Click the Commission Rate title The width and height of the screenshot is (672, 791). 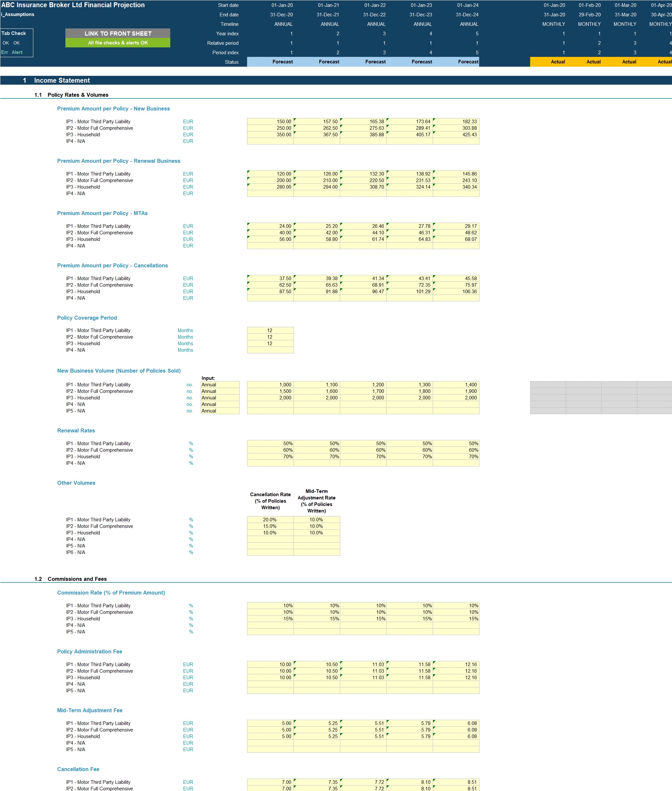click(111, 593)
